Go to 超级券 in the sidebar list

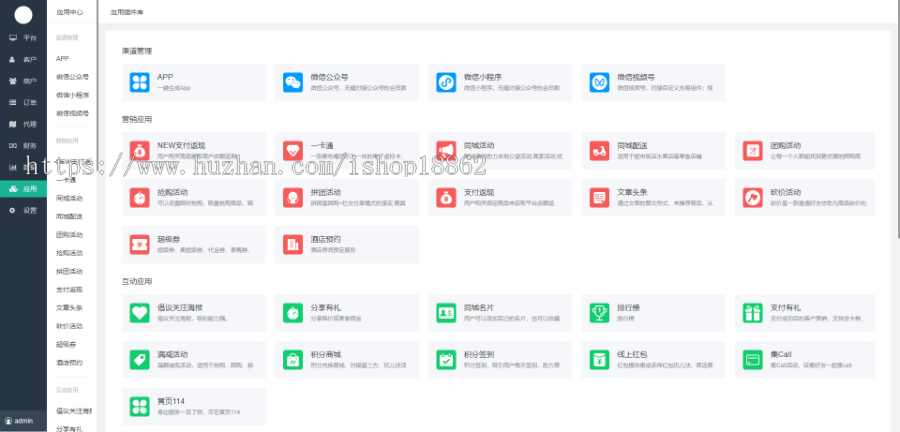pos(66,344)
